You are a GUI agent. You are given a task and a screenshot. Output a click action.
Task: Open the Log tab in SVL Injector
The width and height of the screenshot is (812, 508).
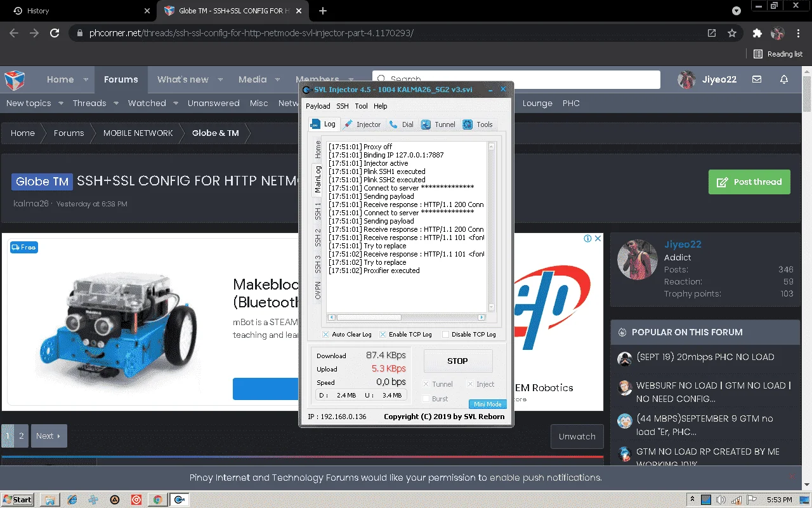(x=324, y=124)
